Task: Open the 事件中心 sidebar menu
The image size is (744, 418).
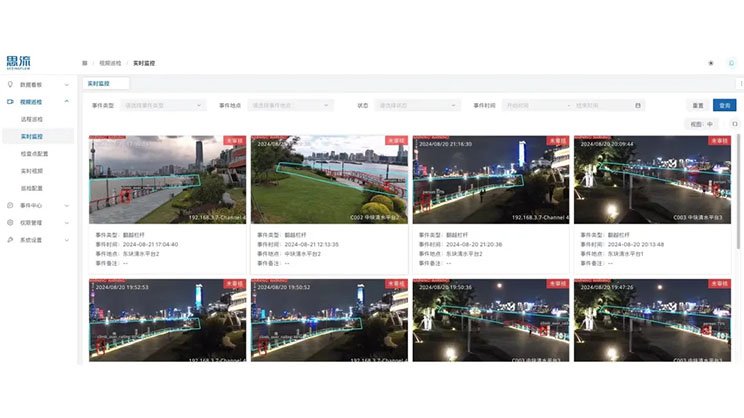Action: pyautogui.click(x=38, y=205)
